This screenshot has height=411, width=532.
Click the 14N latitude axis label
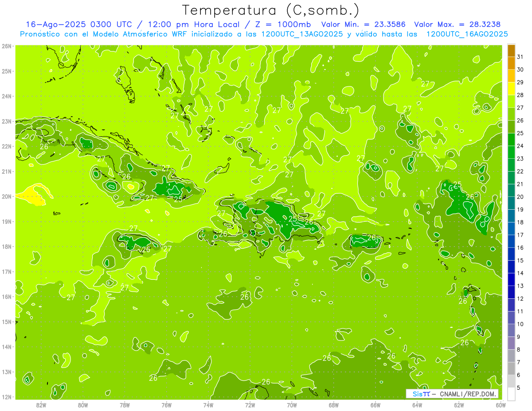(x=7, y=347)
